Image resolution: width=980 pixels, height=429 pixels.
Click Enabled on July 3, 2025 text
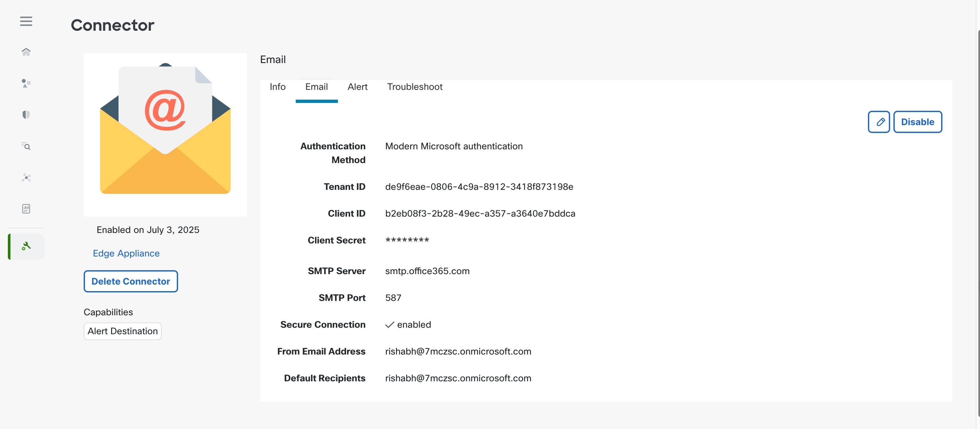coord(148,230)
